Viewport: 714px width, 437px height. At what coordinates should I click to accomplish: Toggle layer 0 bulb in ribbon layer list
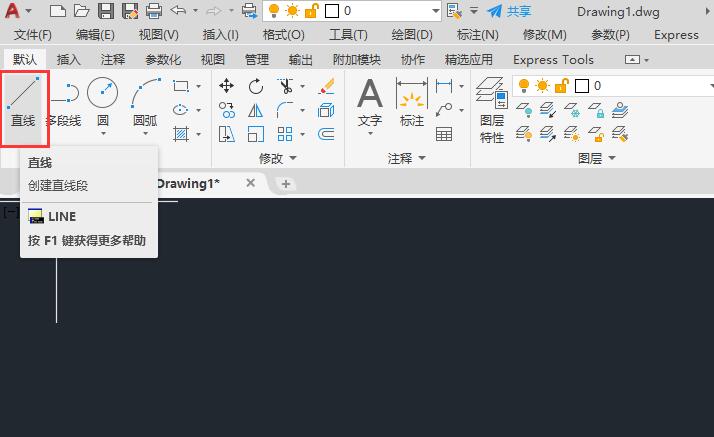click(524, 86)
